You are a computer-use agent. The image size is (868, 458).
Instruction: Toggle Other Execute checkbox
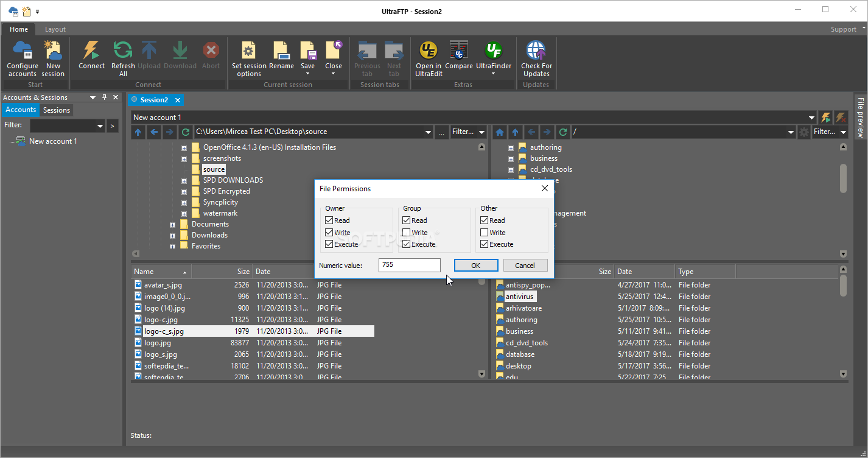(485, 244)
